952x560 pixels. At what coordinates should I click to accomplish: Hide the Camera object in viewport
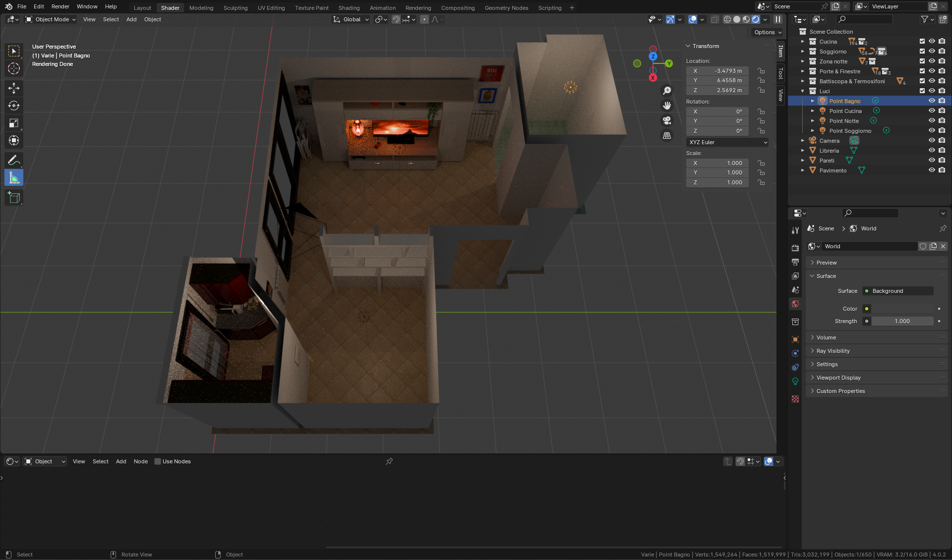932,141
